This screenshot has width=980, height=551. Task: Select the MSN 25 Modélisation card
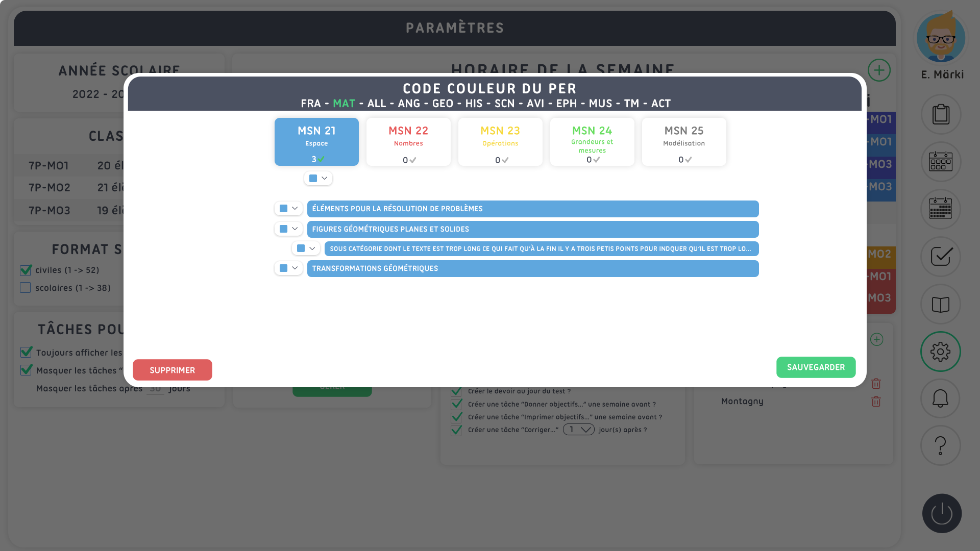(x=684, y=142)
